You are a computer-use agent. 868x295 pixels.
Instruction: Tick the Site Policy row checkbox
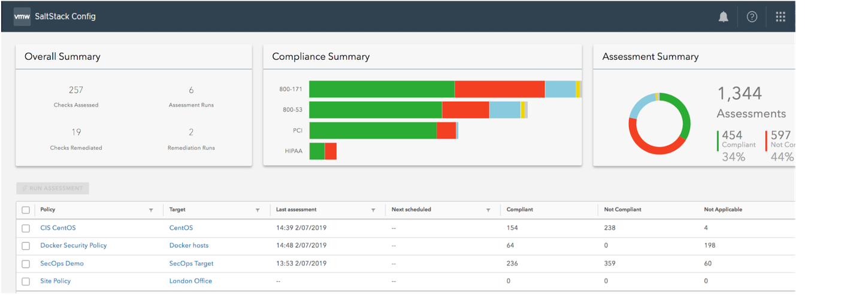[26, 281]
